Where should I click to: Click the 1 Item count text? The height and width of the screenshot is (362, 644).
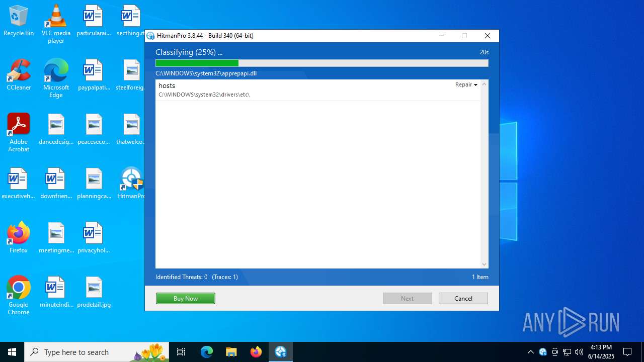pyautogui.click(x=480, y=277)
